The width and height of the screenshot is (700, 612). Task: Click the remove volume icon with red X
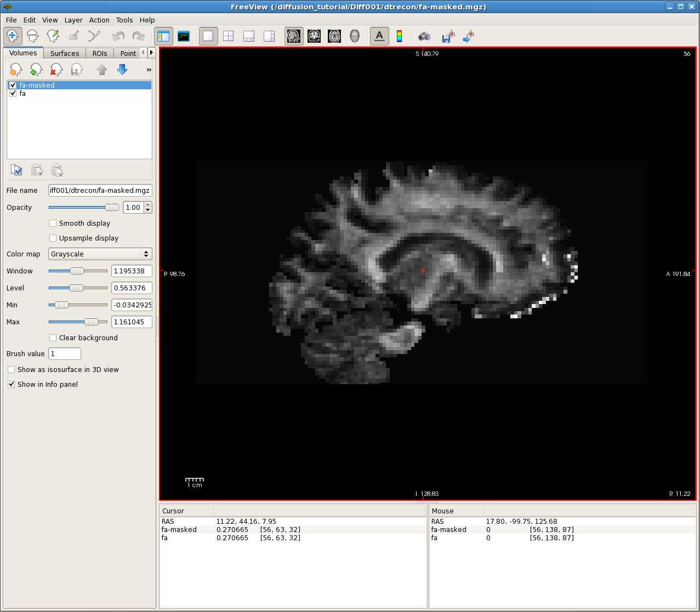click(x=56, y=70)
